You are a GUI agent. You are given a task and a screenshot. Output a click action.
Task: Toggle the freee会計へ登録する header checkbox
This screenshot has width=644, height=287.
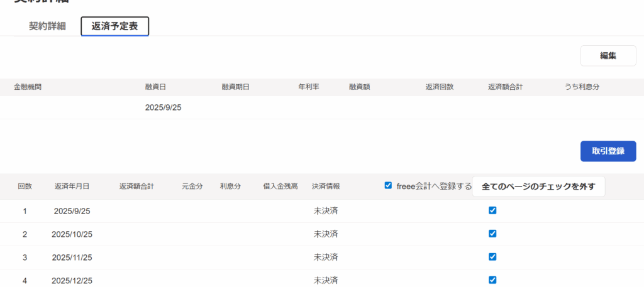387,186
